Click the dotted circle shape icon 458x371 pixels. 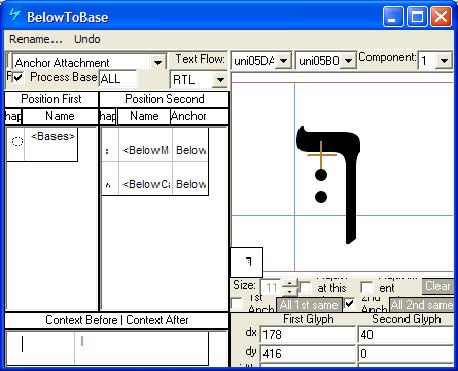17,141
